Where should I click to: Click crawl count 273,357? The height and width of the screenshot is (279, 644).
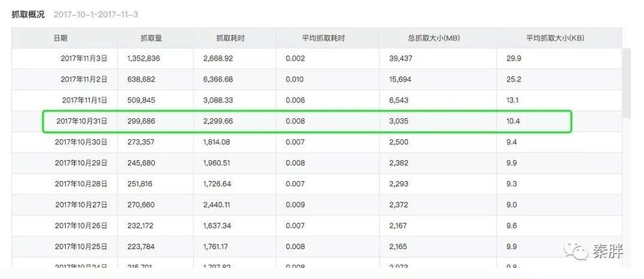pyautogui.click(x=141, y=142)
